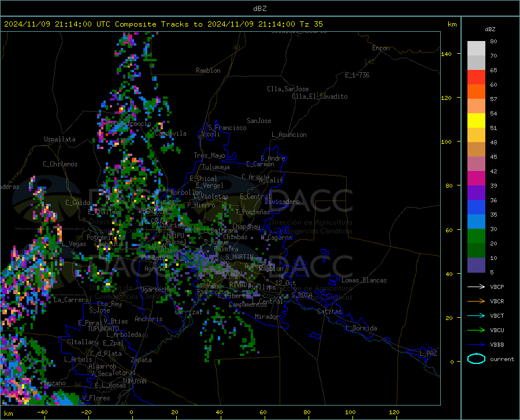Click the -40 km tick on horizontal axis
Viewport: 520px width, 420px height.
pyautogui.click(x=42, y=412)
